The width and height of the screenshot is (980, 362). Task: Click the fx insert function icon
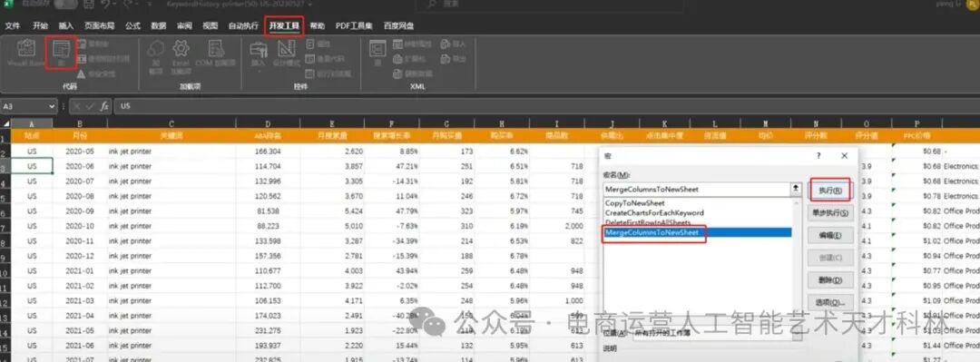(x=104, y=106)
